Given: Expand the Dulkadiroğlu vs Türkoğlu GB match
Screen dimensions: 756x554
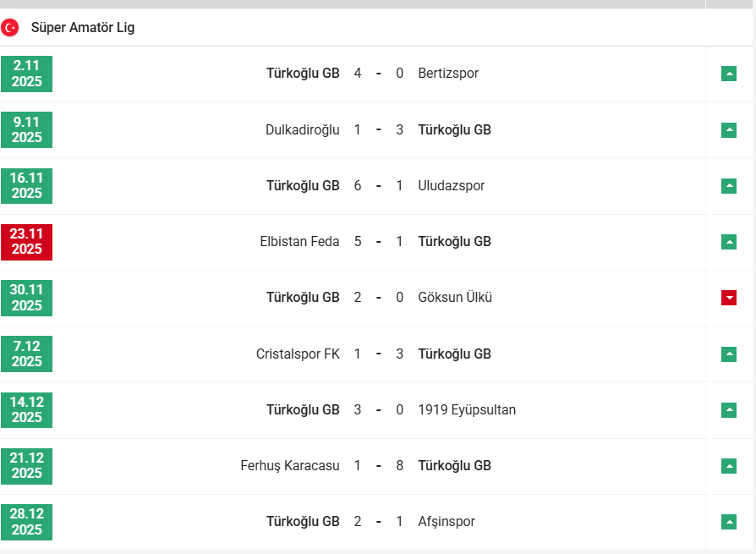Looking at the screenshot, I should [729, 130].
